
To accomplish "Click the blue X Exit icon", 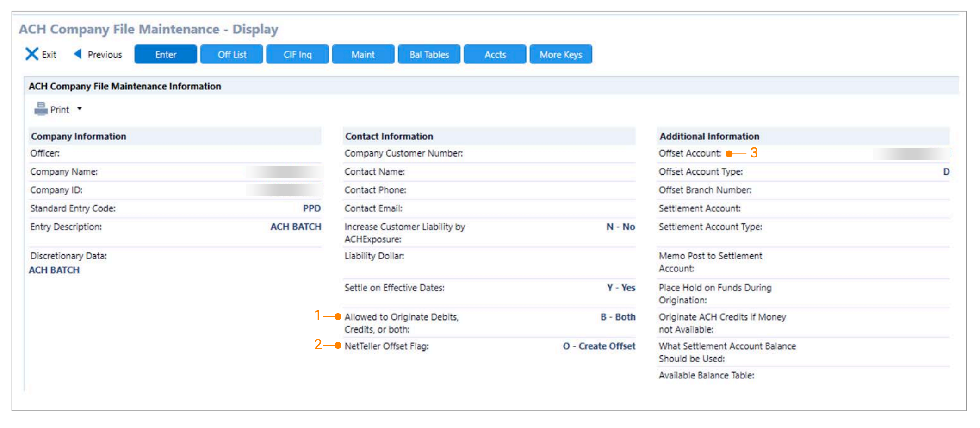I will tap(31, 54).
